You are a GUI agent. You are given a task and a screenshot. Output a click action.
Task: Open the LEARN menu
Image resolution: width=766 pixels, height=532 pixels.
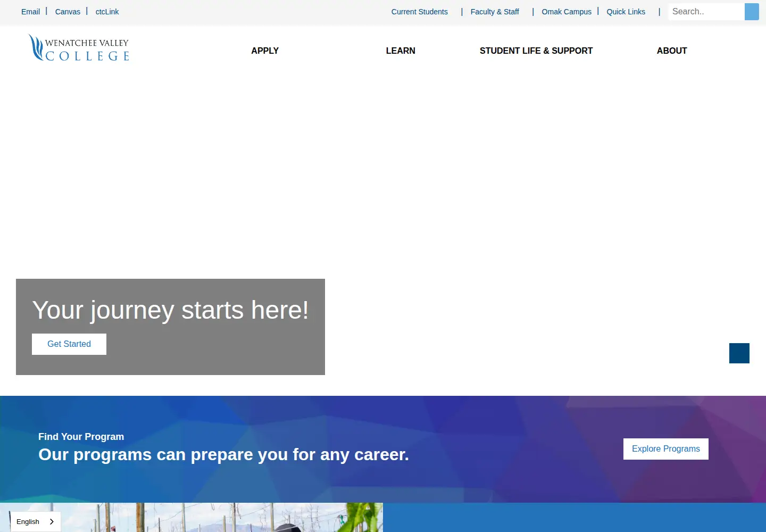(401, 51)
